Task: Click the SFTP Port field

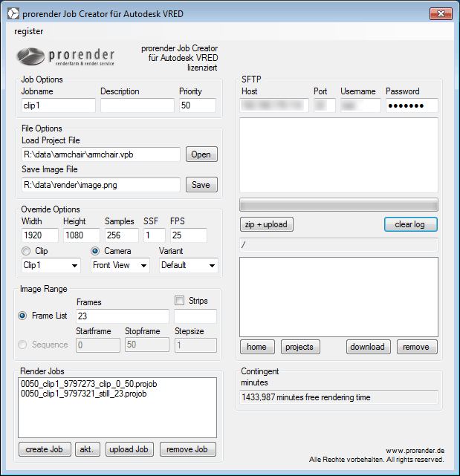Action: [325, 105]
